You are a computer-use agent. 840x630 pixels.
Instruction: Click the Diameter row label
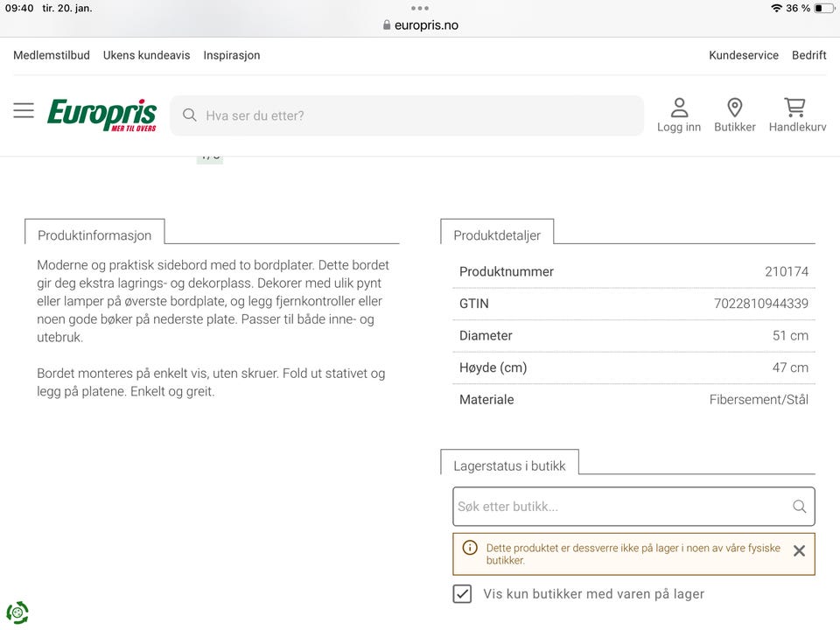486,336
